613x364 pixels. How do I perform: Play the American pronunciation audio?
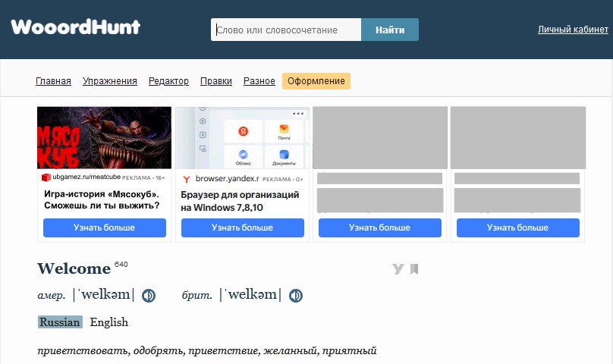[149, 296]
